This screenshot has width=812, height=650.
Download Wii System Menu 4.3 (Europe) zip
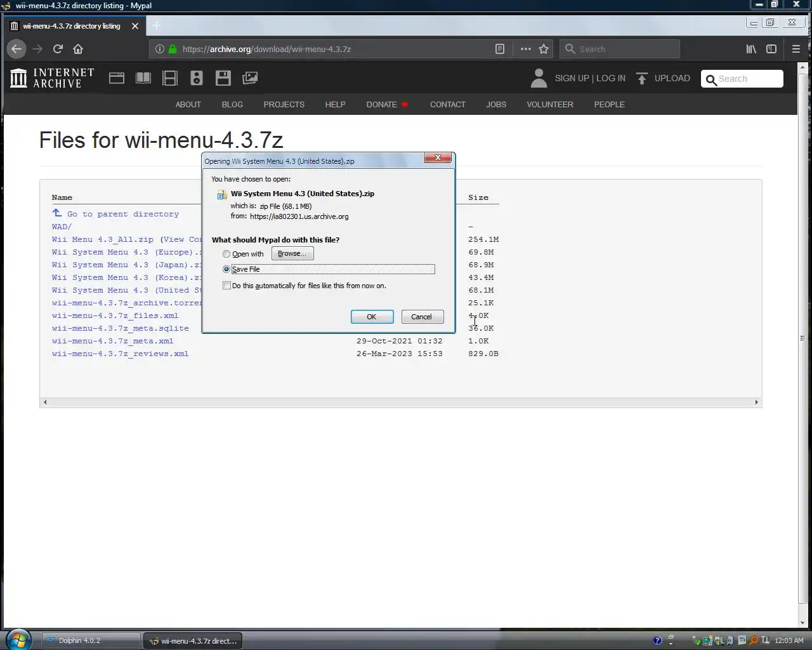(126, 252)
